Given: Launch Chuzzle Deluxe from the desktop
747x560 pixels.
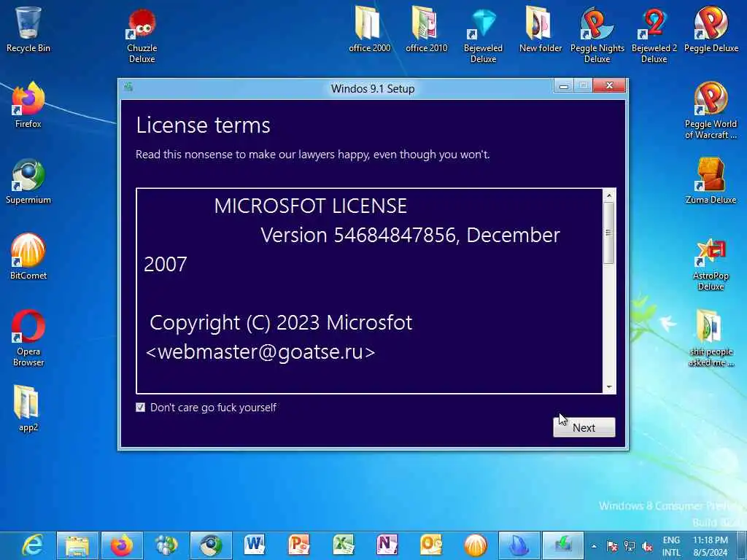Looking at the screenshot, I should (142, 34).
